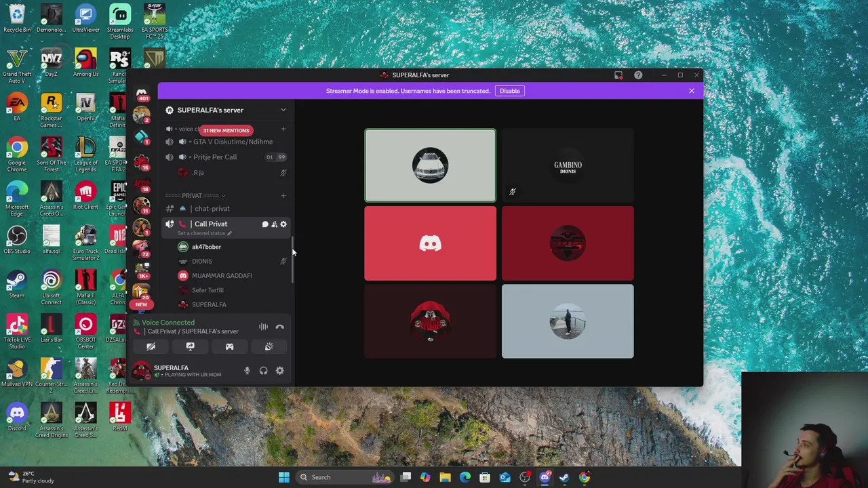Select the Call Privat voice channel

(211, 224)
